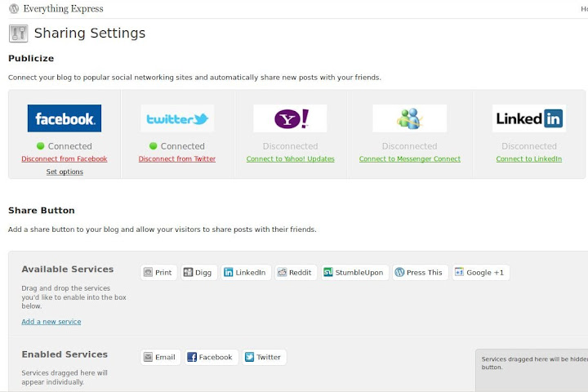Click the Facebook logo in Publicize
The height and width of the screenshot is (392, 588).
coord(65,118)
